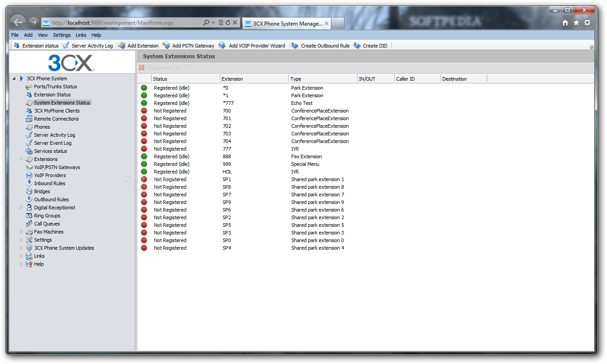Click Create Outbound Rule in toolbar
607x364 pixels.
click(x=320, y=46)
